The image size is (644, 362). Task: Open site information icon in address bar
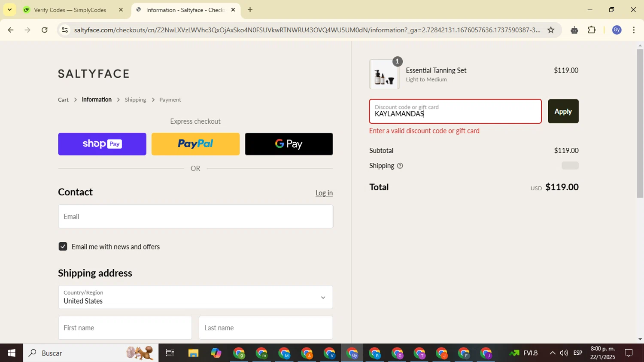pos(64,30)
